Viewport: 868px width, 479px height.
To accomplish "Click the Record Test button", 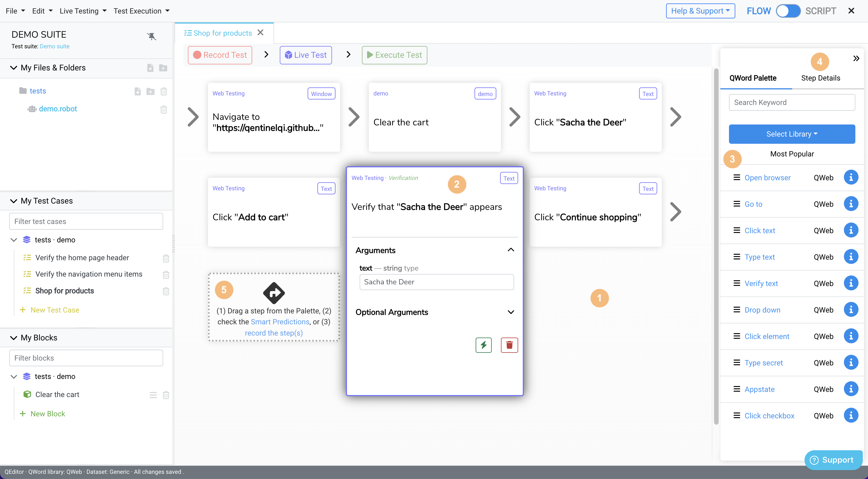I will (220, 55).
